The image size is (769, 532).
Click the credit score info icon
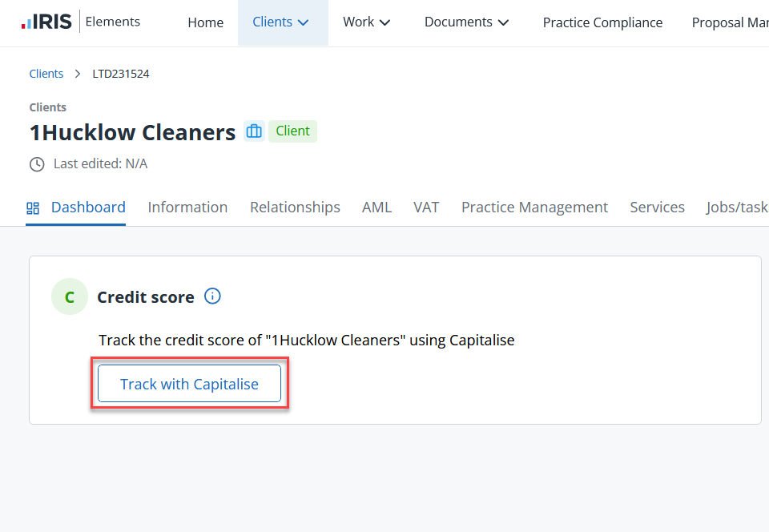212,296
